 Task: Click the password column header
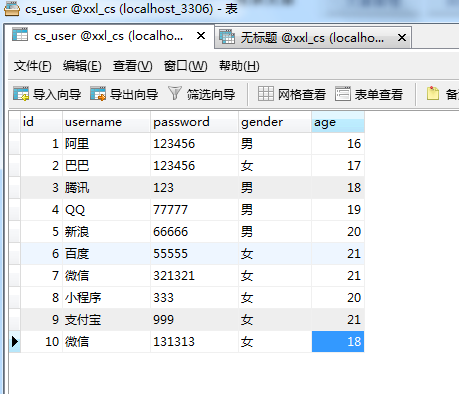pyautogui.click(x=194, y=122)
